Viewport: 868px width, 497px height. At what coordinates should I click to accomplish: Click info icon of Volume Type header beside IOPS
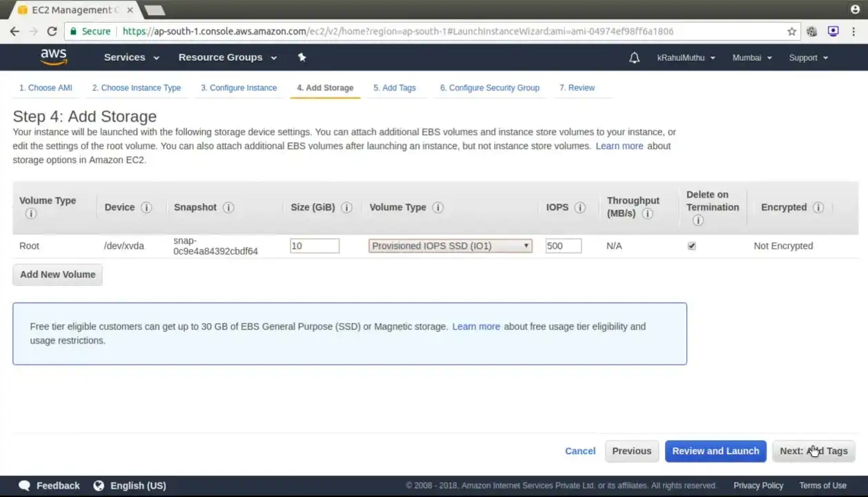pyautogui.click(x=438, y=207)
